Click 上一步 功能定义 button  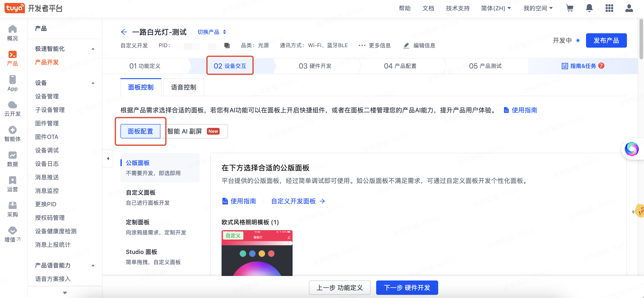pos(340,287)
